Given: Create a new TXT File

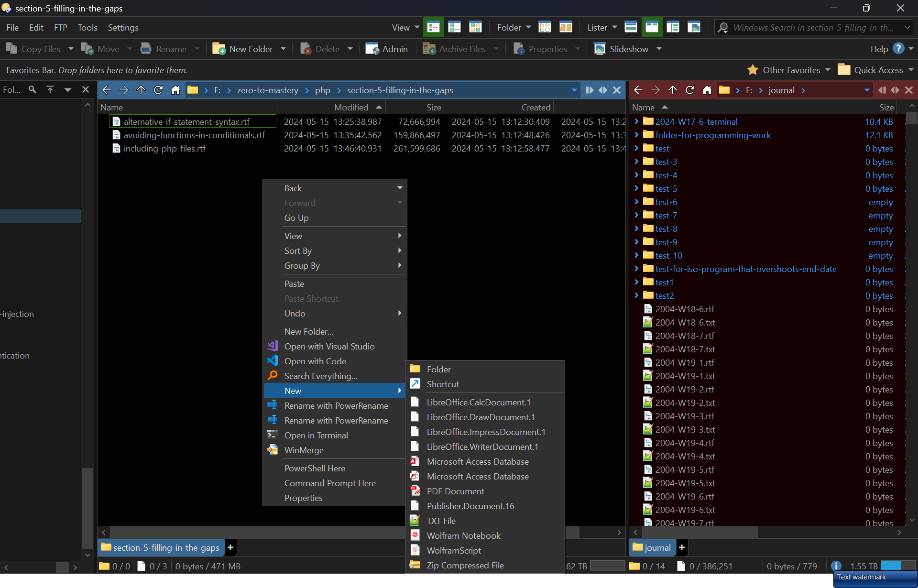Looking at the screenshot, I should point(485,521).
